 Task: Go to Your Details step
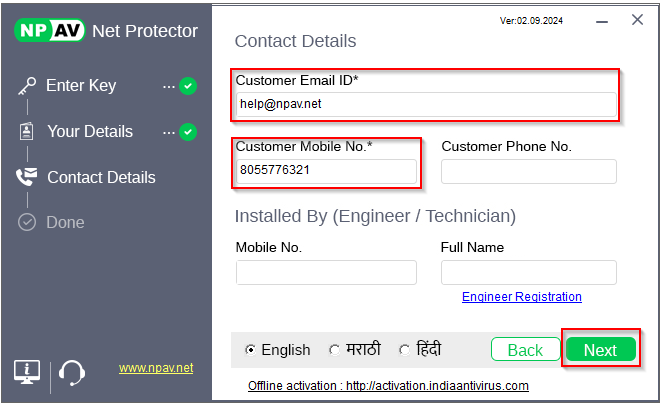pos(90,131)
